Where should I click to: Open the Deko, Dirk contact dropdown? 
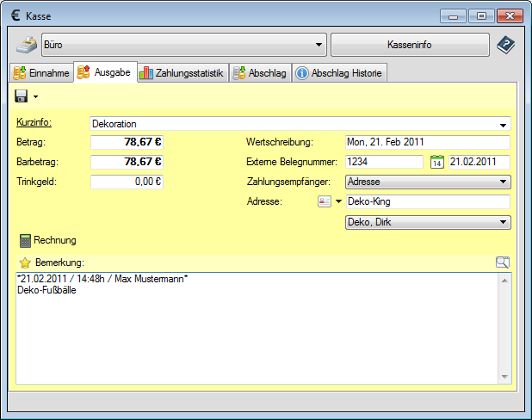[503, 222]
